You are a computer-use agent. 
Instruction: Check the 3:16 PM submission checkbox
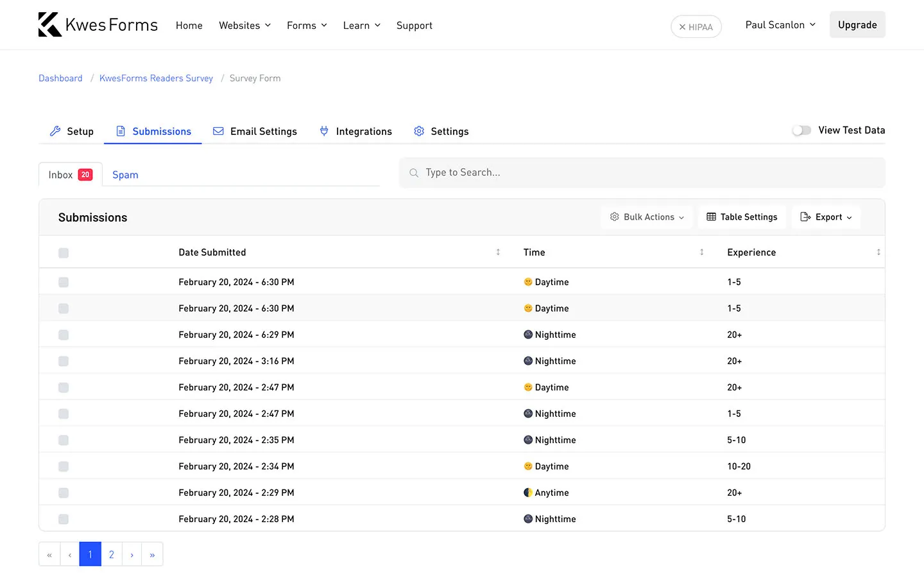tap(64, 361)
